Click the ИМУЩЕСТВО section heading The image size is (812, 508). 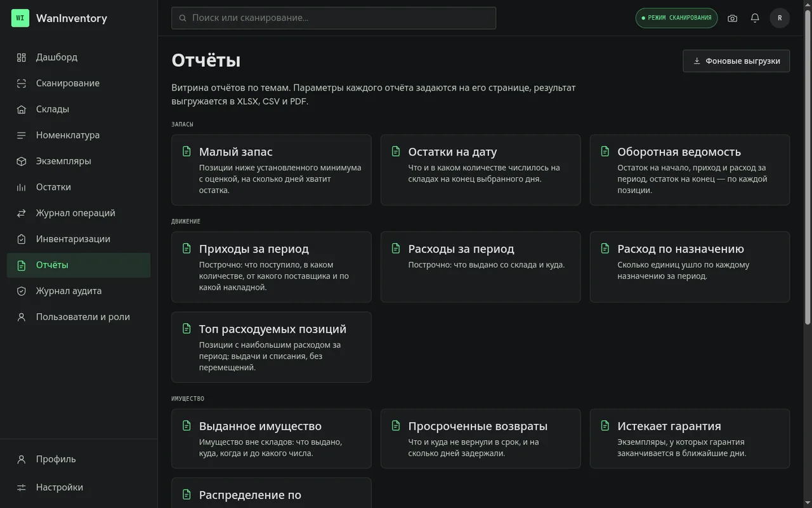[188, 399]
